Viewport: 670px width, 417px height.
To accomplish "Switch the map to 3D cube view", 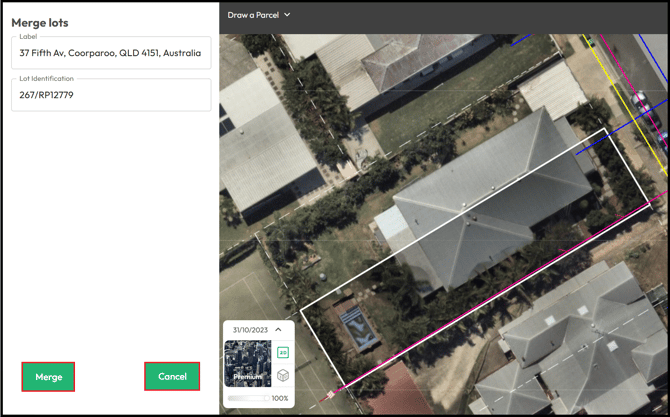I will [283, 376].
